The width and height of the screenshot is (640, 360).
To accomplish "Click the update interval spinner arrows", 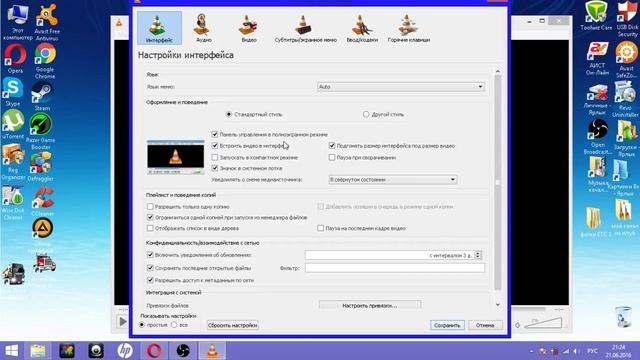I will 478,255.
